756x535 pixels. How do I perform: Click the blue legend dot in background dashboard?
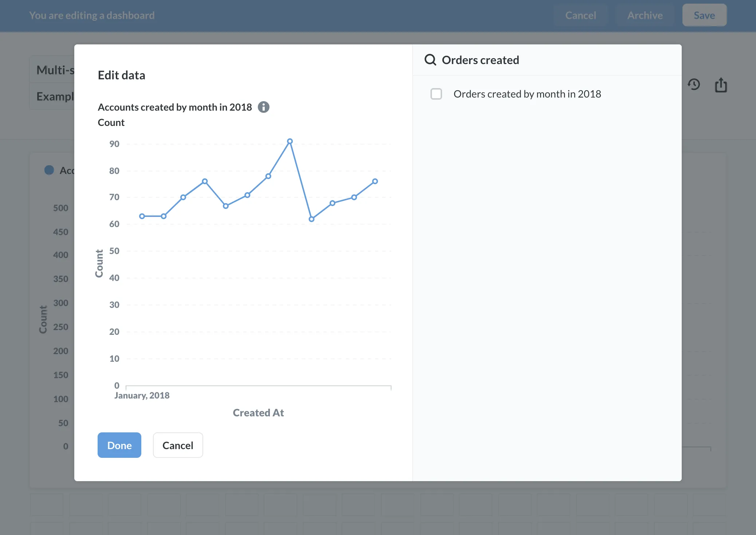pos(49,170)
